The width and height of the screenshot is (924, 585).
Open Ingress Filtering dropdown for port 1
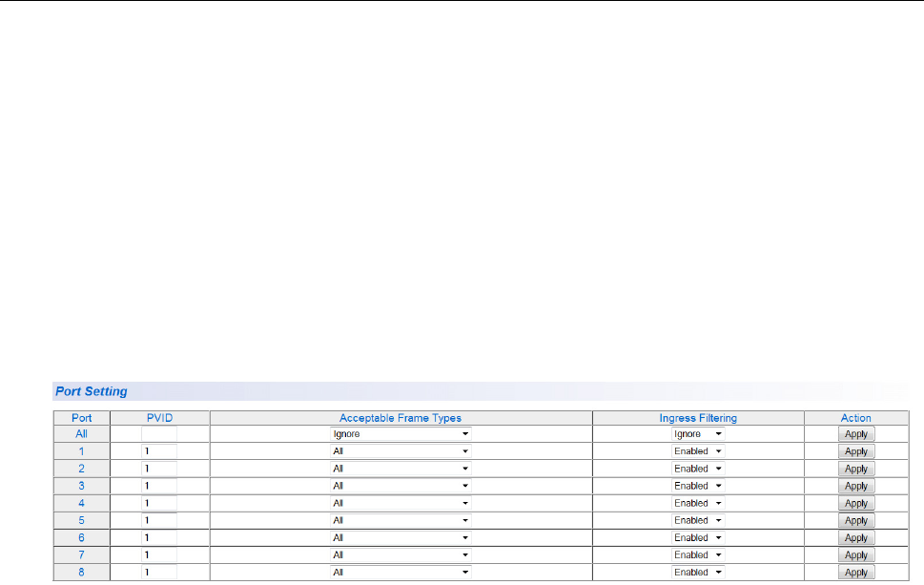coord(698,451)
